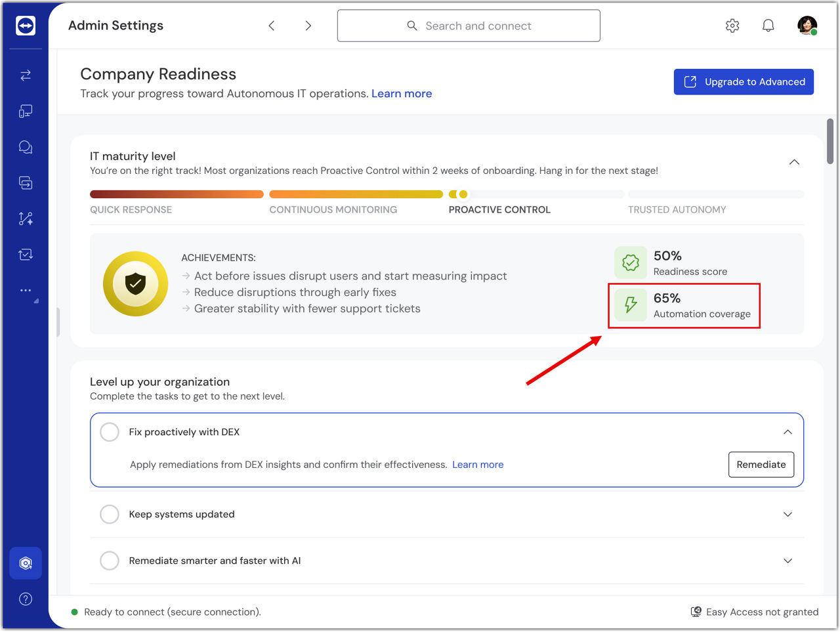Open the chat bubbles icon in the sidebar
Viewport: 840px width, 632px height.
pyautogui.click(x=26, y=147)
